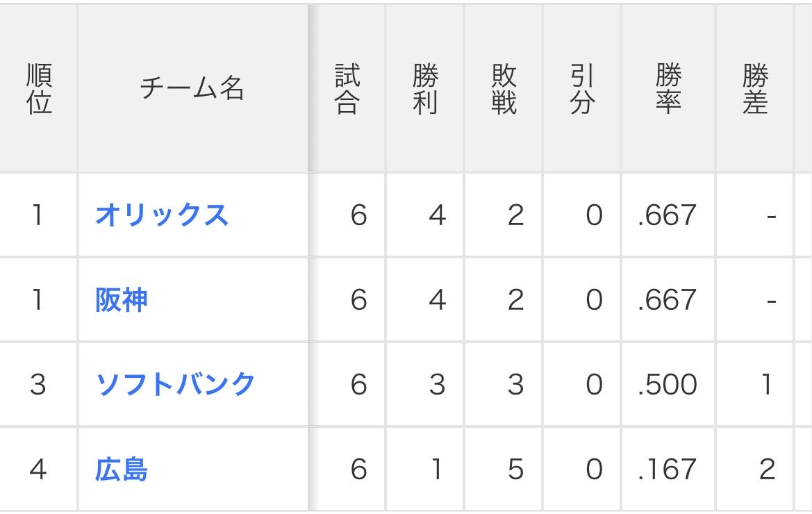
Task: Select the 敗戦 column header
Action: tap(504, 89)
